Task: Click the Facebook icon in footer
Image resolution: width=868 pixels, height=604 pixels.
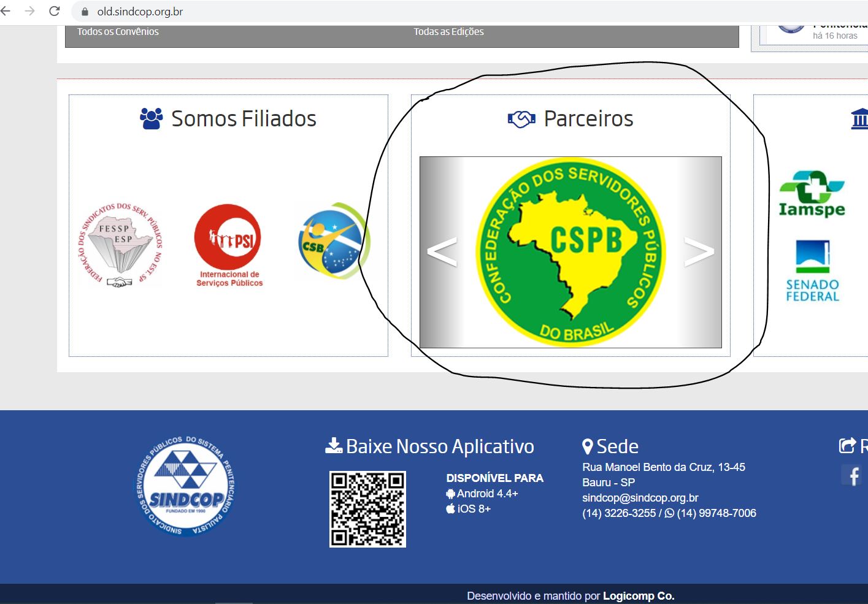Action: (853, 475)
